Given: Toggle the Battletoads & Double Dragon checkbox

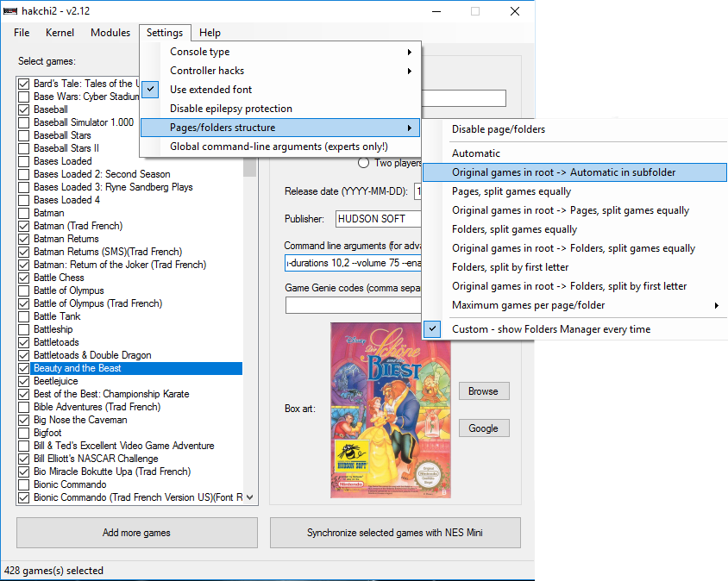Looking at the screenshot, I should (x=23, y=355).
